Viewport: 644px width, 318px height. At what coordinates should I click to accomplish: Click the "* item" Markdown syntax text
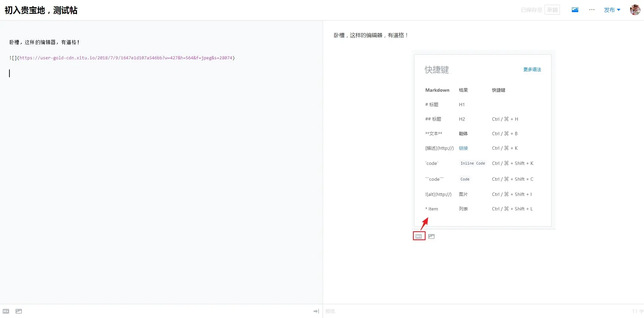(432, 209)
